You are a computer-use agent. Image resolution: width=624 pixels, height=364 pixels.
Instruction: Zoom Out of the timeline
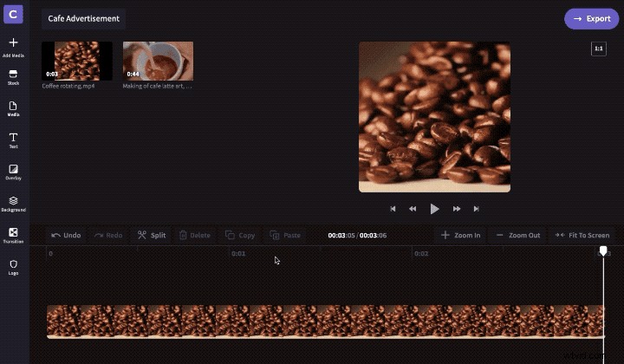(x=518, y=235)
